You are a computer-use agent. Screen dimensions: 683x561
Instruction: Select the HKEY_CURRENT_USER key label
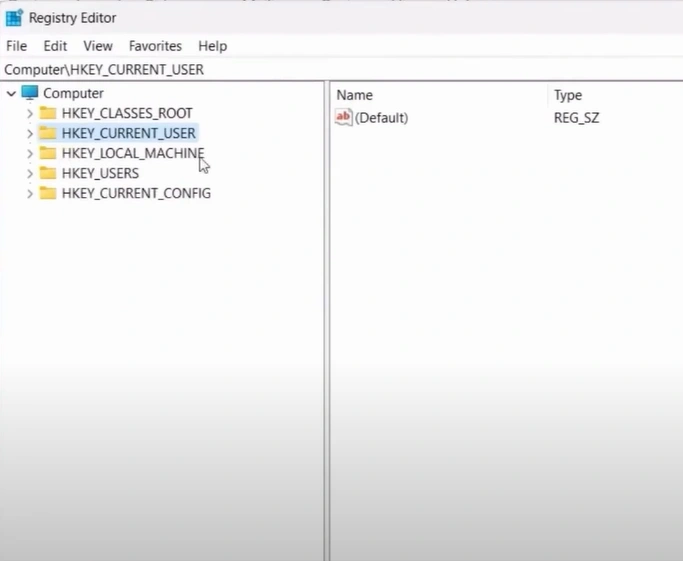(x=128, y=133)
